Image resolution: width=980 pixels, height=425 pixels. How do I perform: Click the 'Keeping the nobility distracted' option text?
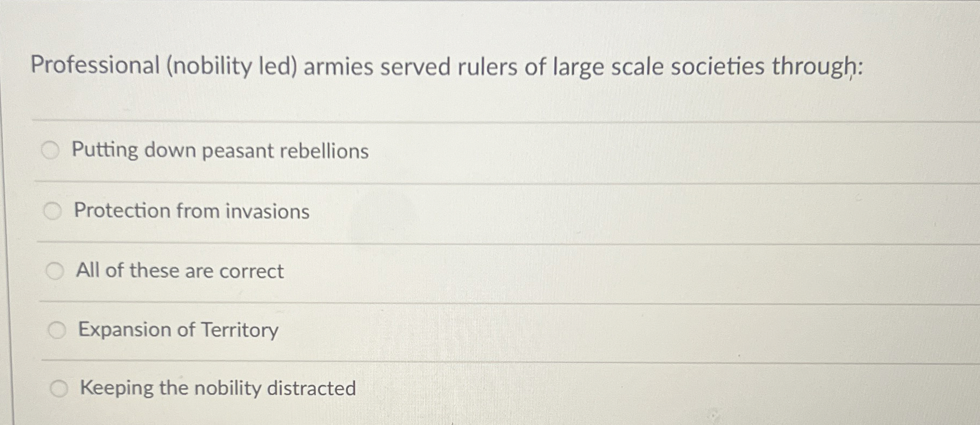(217, 389)
